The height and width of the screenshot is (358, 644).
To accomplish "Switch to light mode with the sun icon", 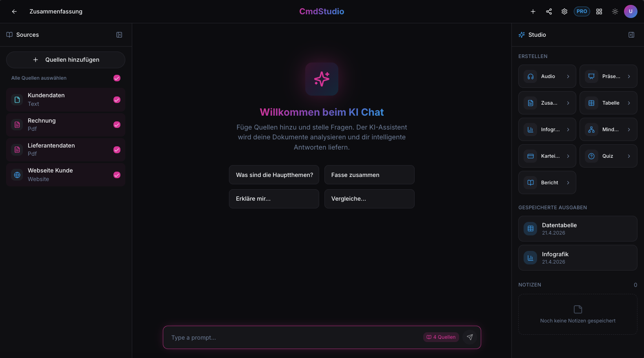I will click(615, 11).
